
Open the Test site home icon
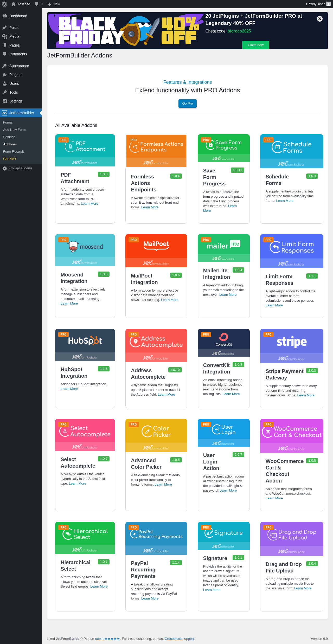pos(14,4)
